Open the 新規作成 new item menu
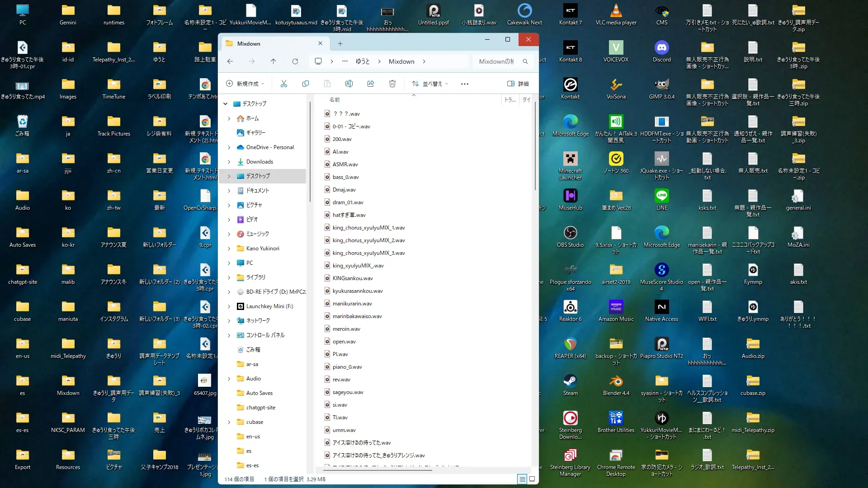Screen dimensions: 868x488 245,84
